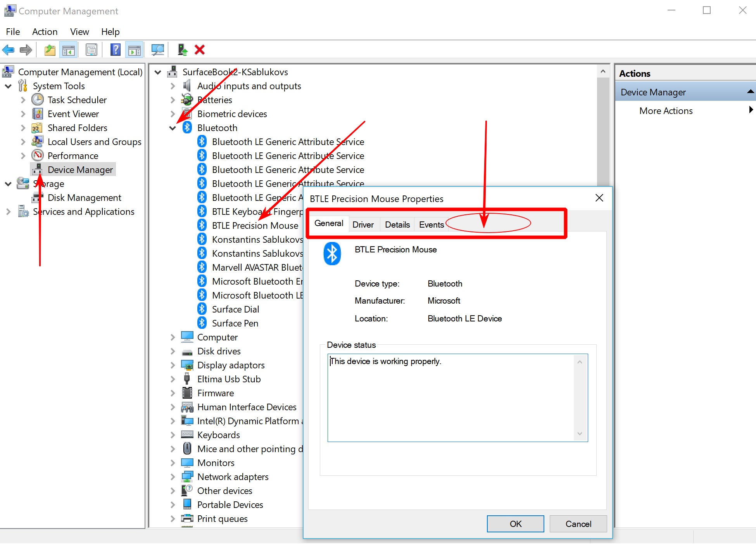
Task: Select Intel(R) Dynamic Platform entry
Action: (250, 421)
